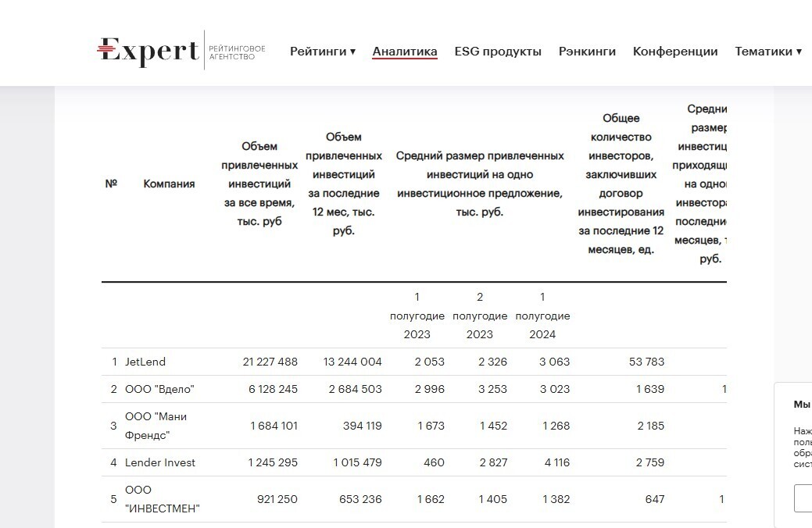Click JetLend's total investment value 21 227 488

pos(270,362)
